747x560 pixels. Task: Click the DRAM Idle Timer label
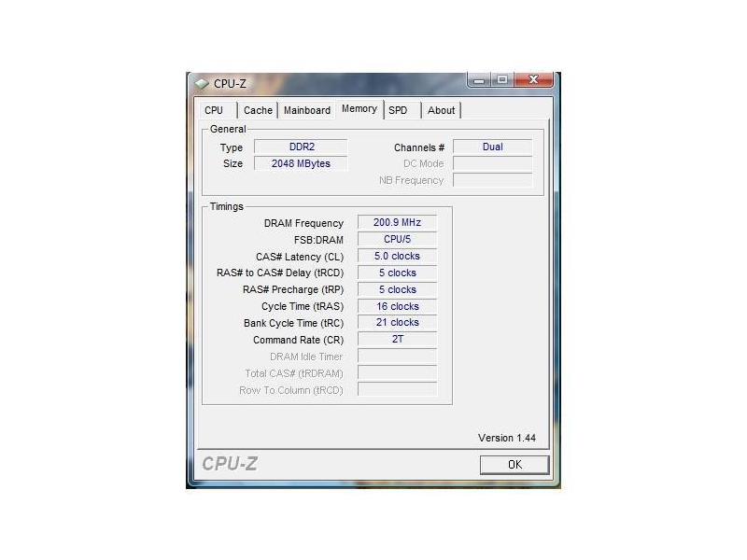point(306,357)
